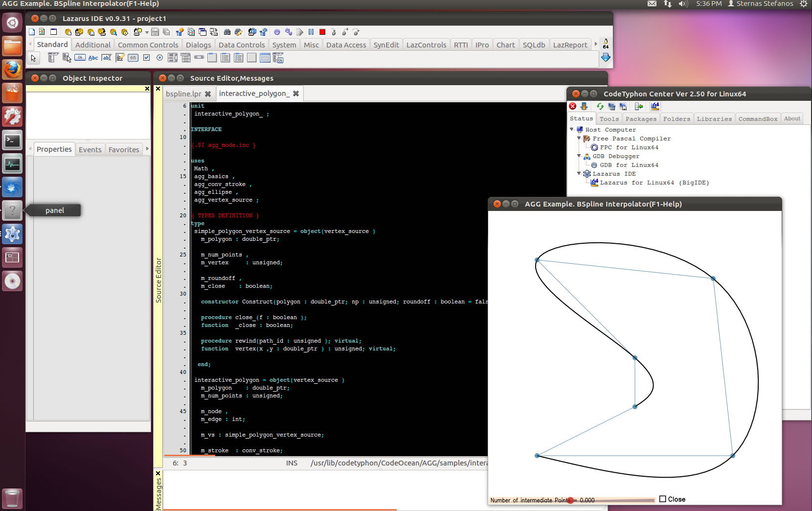Viewport: 812px width, 511px height.
Task: Collapse the Lazarus IDE tree node
Action: tap(579, 173)
